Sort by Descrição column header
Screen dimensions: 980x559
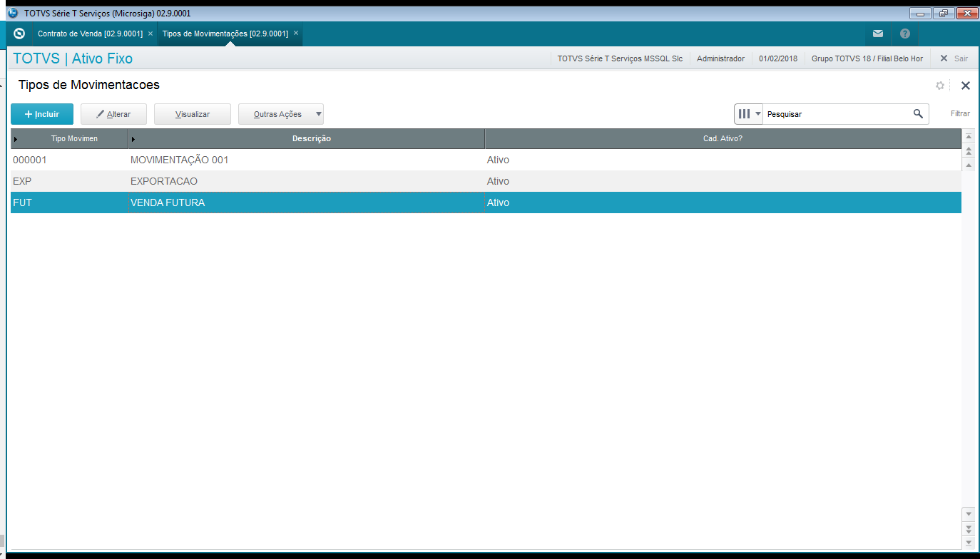point(307,138)
